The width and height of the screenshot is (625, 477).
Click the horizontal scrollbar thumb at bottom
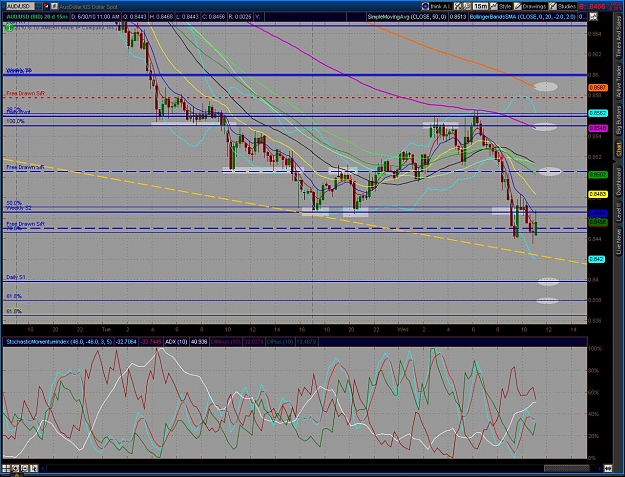point(566,468)
